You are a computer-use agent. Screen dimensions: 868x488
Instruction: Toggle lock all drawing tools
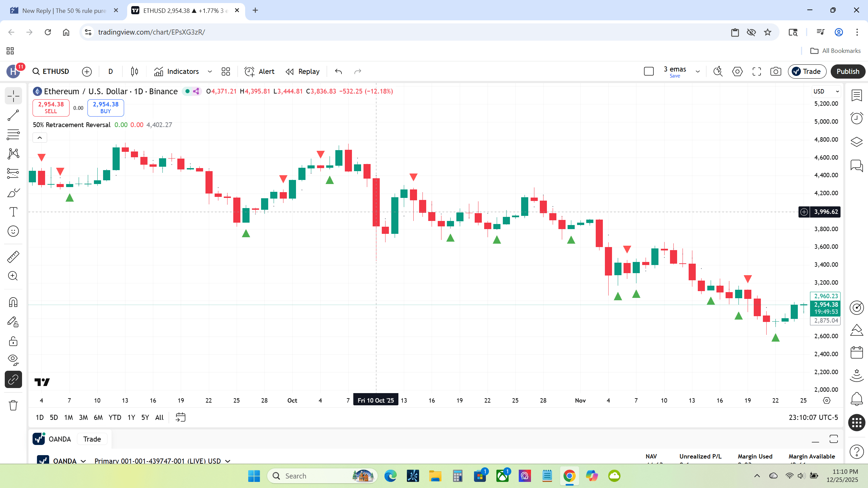[x=13, y=341]
